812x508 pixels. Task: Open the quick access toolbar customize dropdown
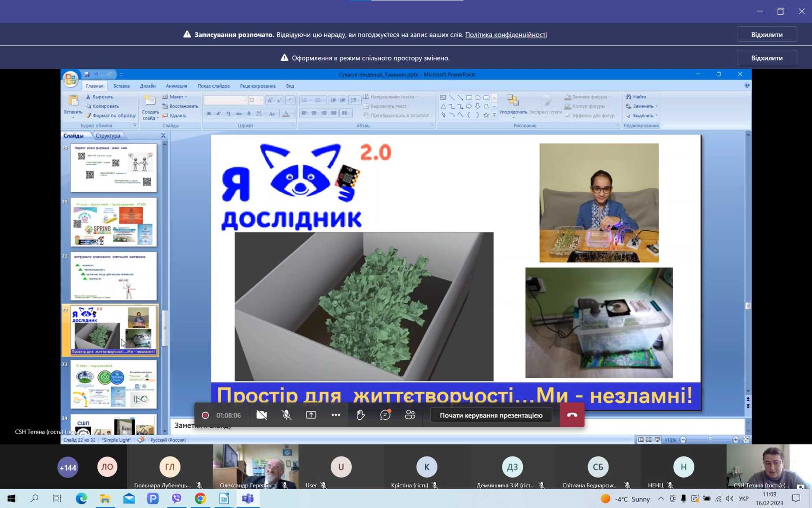pos(121,75)
